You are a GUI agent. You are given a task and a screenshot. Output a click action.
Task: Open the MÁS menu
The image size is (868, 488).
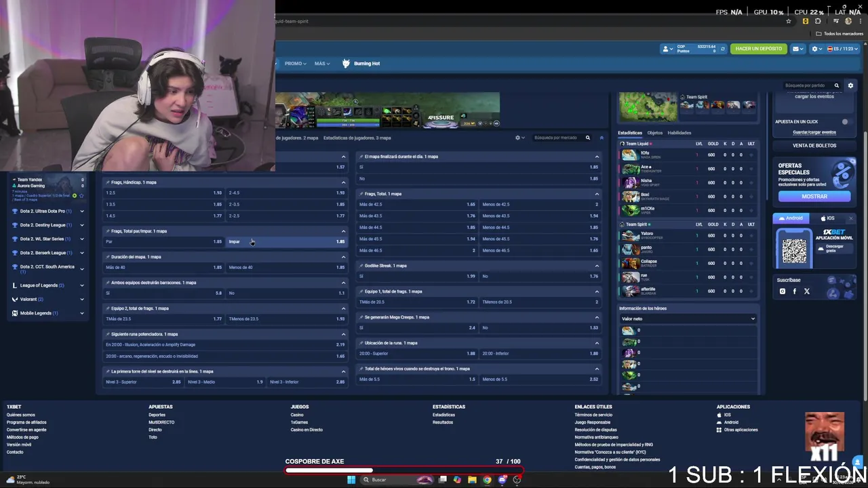point(321,64)
